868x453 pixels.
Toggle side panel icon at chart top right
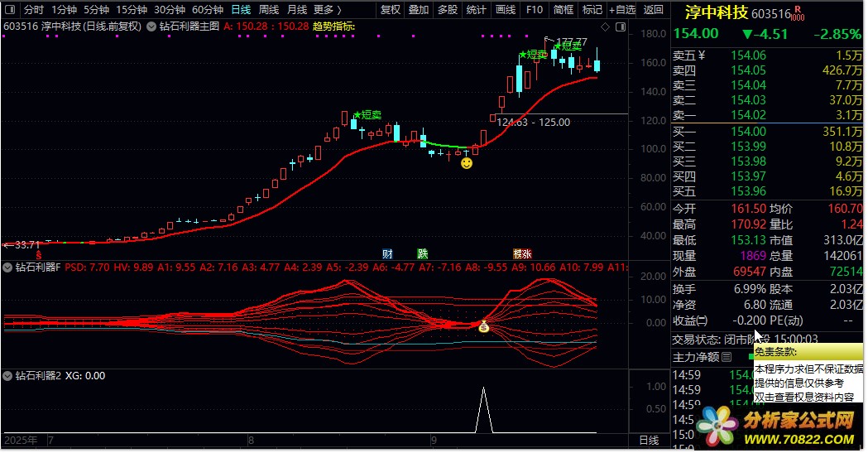point(621,27)
